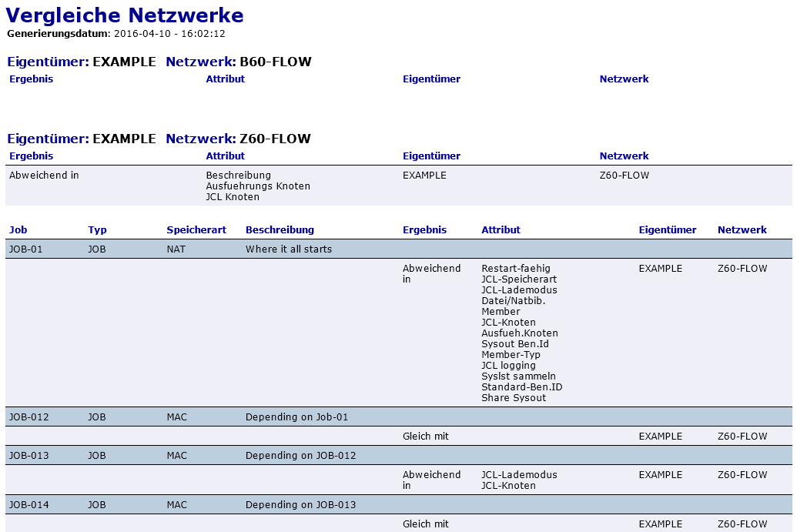Select the Z60-FLOW network section heading

click(275, 139)
